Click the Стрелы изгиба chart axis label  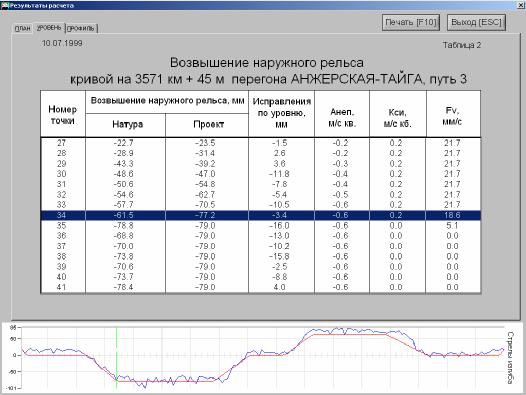point(511,357)
